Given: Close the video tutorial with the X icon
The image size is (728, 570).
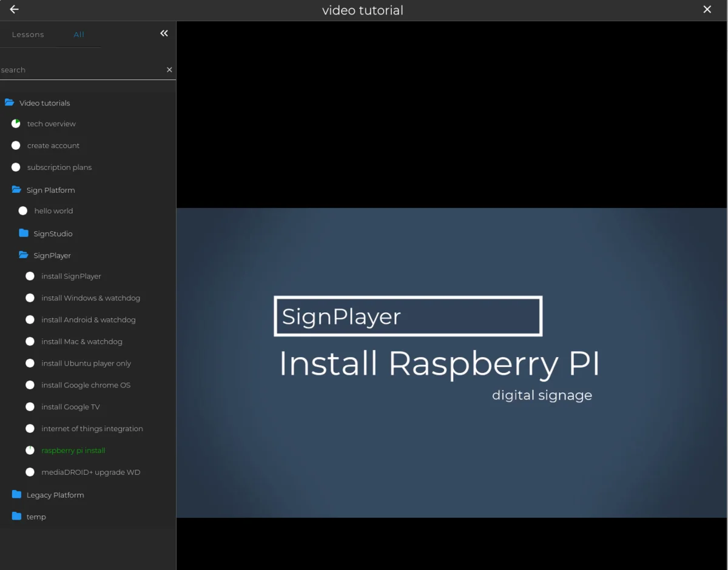Looking at the screenshot, I should click(707, 10).
